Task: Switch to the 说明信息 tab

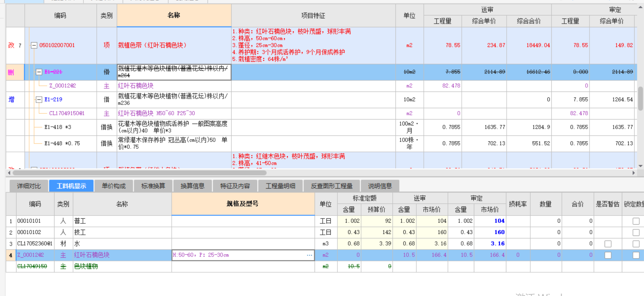Action: pos(380,186)
